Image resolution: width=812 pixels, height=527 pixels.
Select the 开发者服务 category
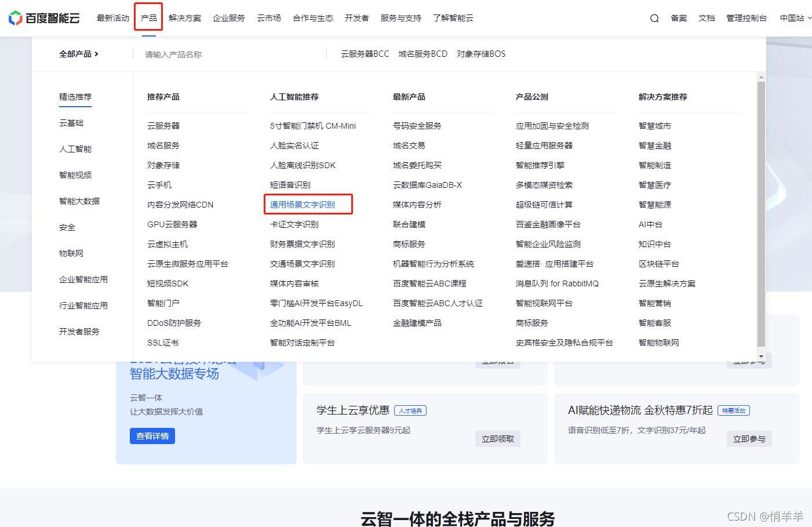pyautogui.click(x=79, y=332)
